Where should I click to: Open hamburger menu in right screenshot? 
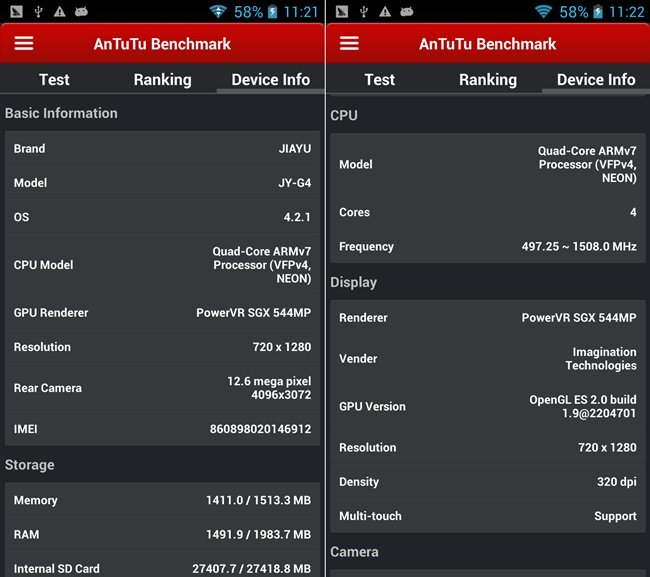pyautogui.click(x=349, y=43)
